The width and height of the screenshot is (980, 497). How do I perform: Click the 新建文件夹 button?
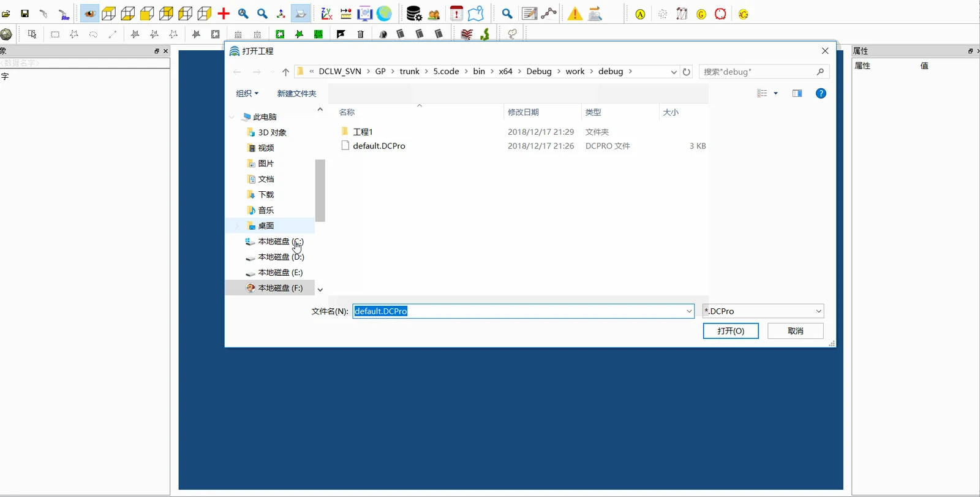tap(296, 93)
